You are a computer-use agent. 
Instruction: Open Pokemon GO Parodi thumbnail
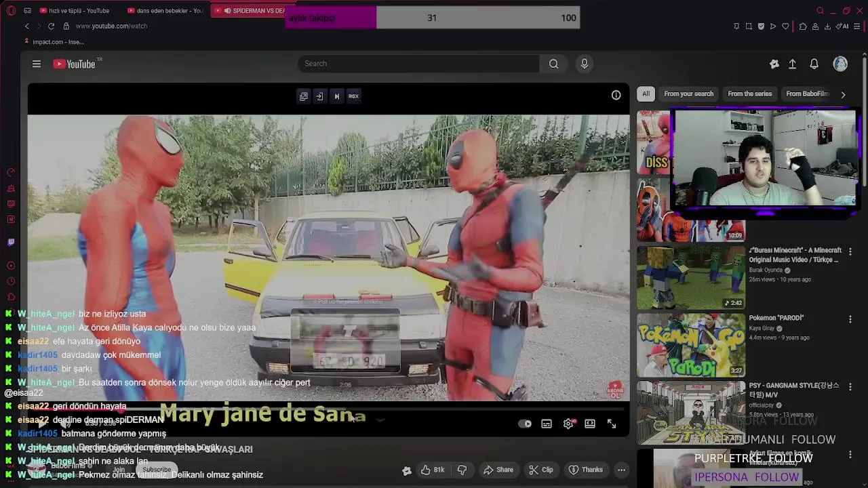690,344
